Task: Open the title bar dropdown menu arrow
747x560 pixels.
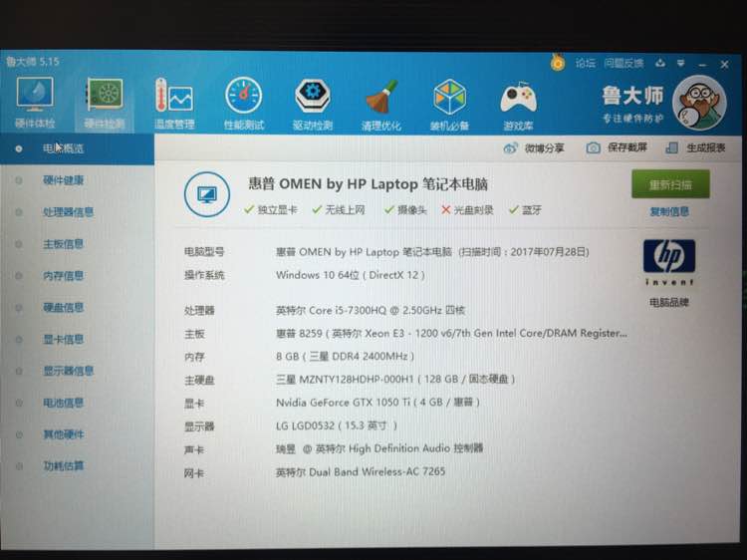Action: pos(681,63)
